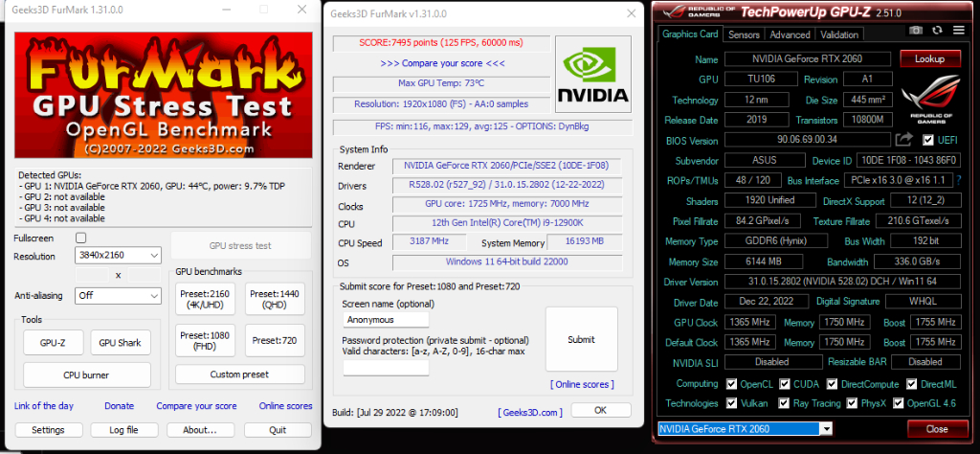Toggle the DirectML checkbox

911,384
